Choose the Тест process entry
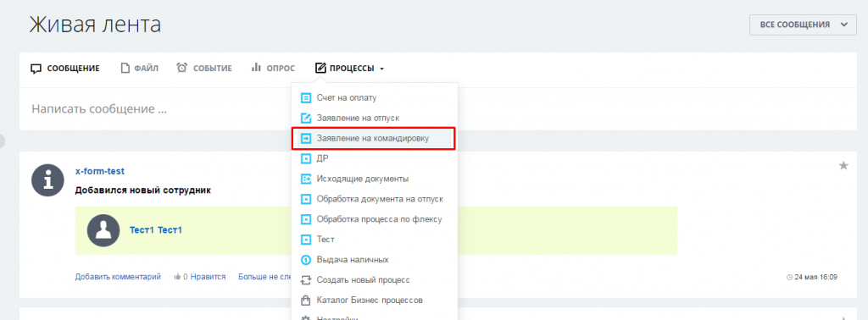 (x=374, y=240)
